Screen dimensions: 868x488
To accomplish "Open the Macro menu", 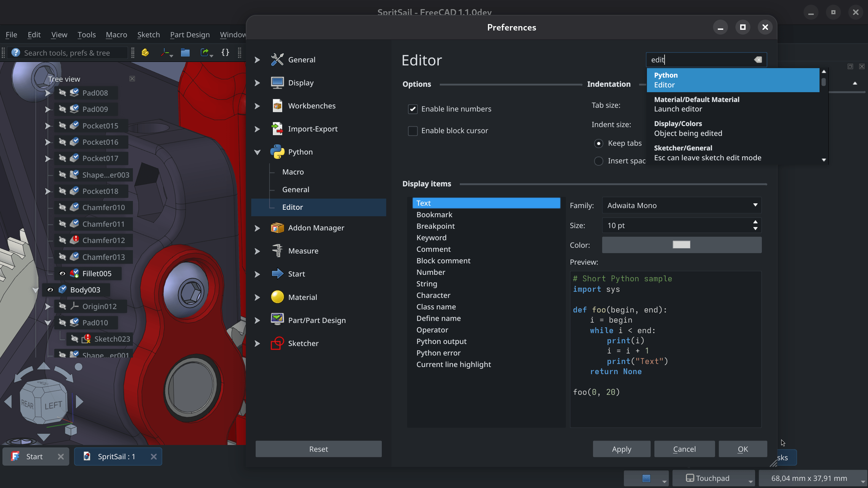I will (116, 35).
